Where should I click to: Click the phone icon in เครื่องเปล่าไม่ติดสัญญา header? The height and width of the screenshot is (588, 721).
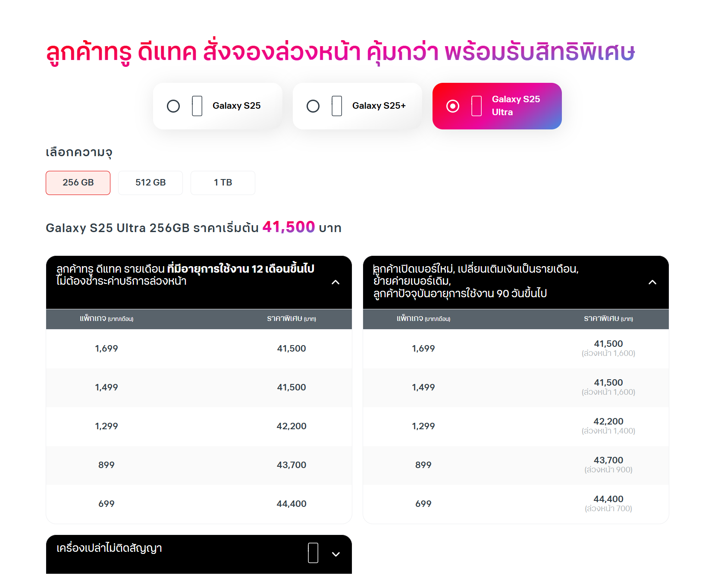click(313, 553)
